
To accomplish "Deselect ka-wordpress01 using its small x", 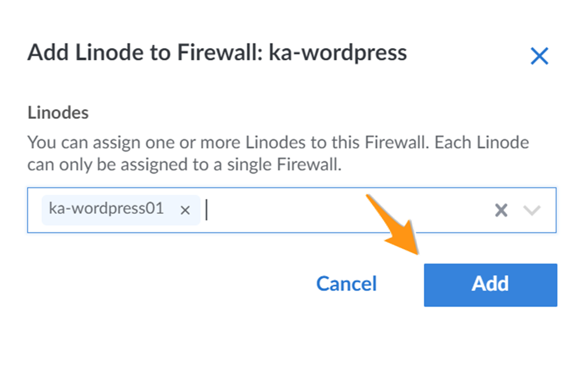I will (x=185, y=210).
